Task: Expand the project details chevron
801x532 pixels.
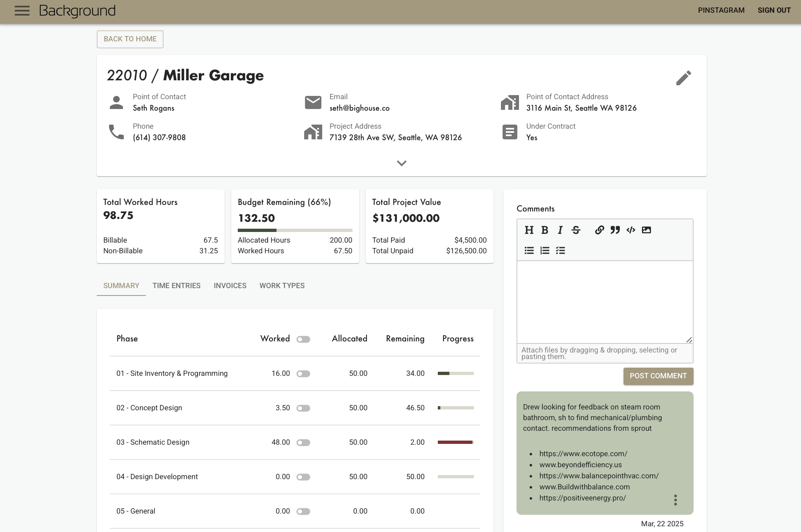Action: pos(401,163)
